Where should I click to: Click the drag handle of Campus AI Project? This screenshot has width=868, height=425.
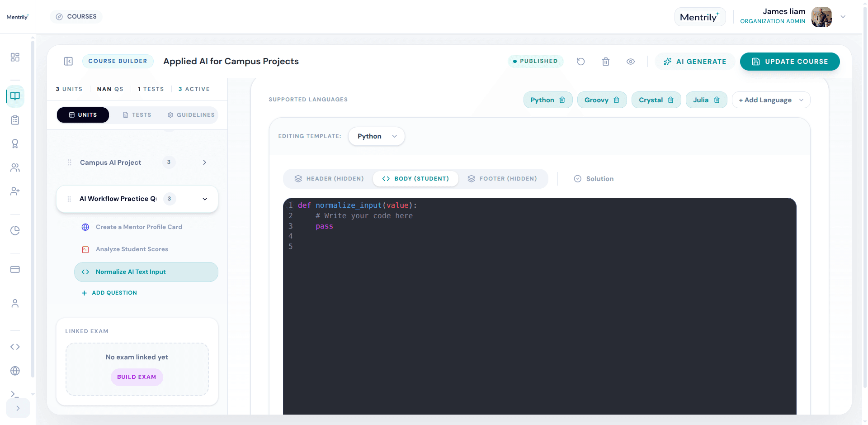pyautogui.click(x=69, y=162)
